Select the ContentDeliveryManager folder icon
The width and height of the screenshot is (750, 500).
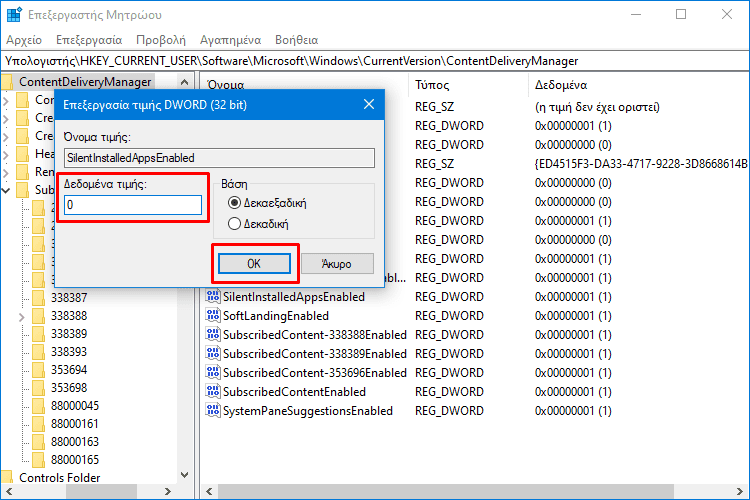coord(7,82)
